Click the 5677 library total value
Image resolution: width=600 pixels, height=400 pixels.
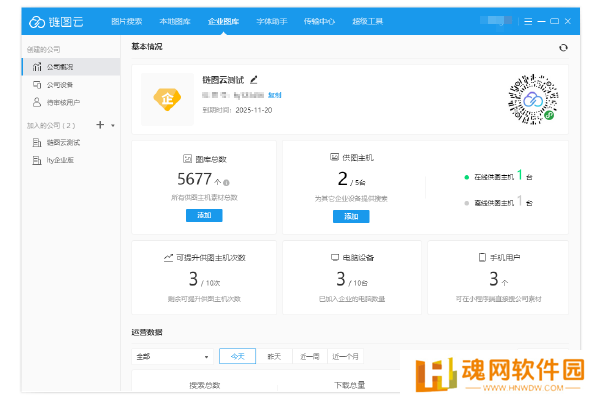tap(194, 179)
